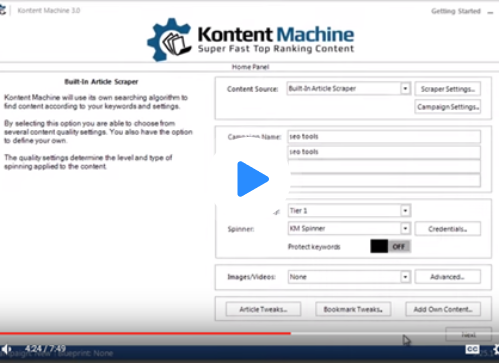Screen dimensions: 501x364
Task: Expand the KM Spinner dropdown
Action: (x=349, y=228)
